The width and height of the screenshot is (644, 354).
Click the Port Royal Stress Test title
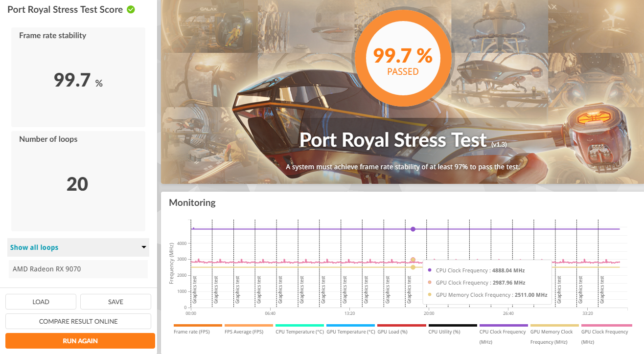[x=392, y=140]
